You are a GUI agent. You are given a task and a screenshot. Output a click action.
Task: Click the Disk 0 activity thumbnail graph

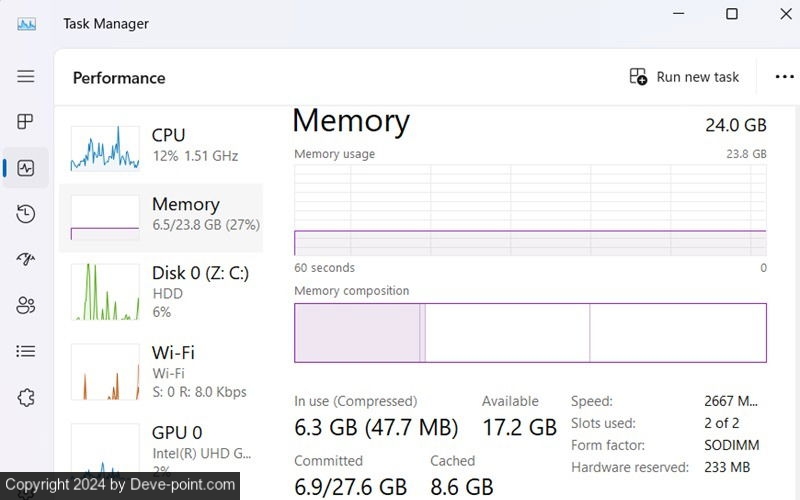point(105,292)
